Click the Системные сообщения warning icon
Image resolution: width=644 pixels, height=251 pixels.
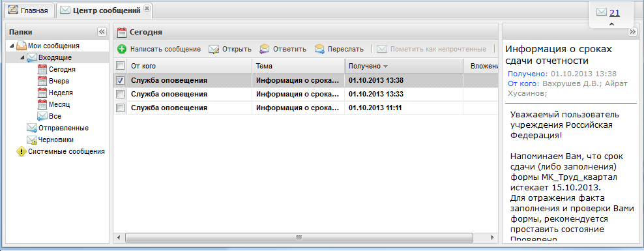(22, 152)
